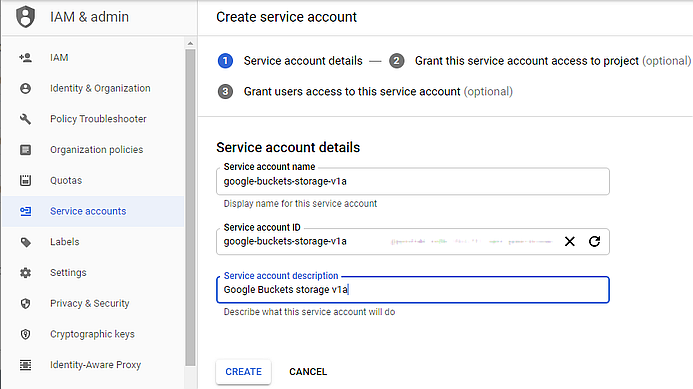The height and width of the screenshot is (389, 693).
Task: Click the IAM add-person icon in sidebar
Action: [26, 57]
